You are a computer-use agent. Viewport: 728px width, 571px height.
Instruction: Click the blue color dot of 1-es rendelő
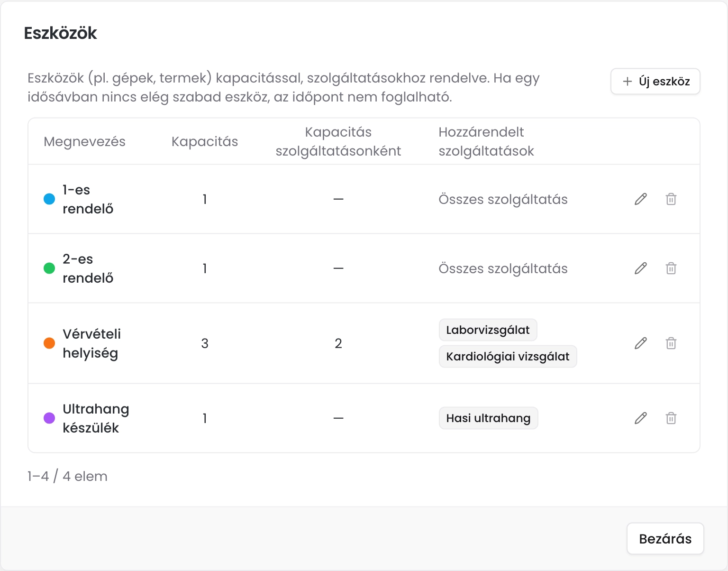(49, 199)
